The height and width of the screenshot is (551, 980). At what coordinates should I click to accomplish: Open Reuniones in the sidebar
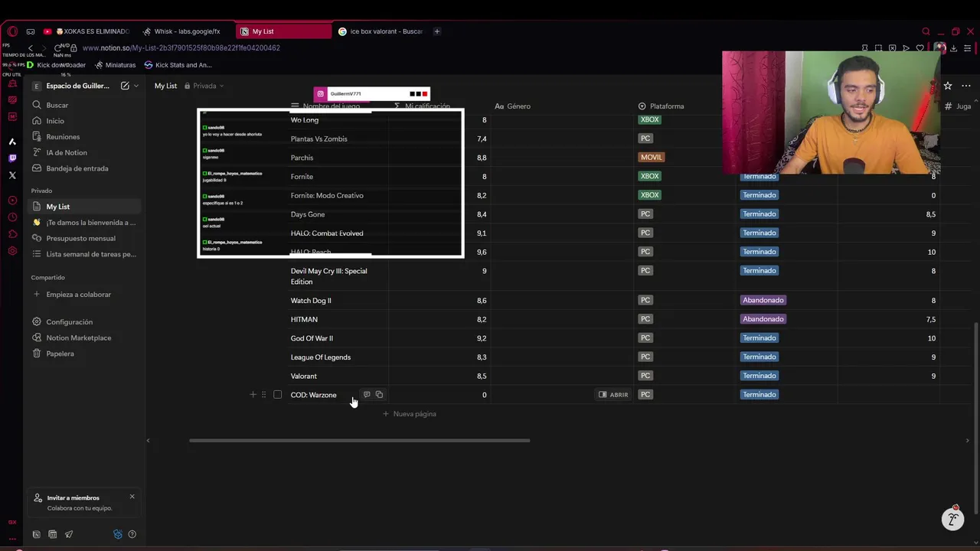84,137
